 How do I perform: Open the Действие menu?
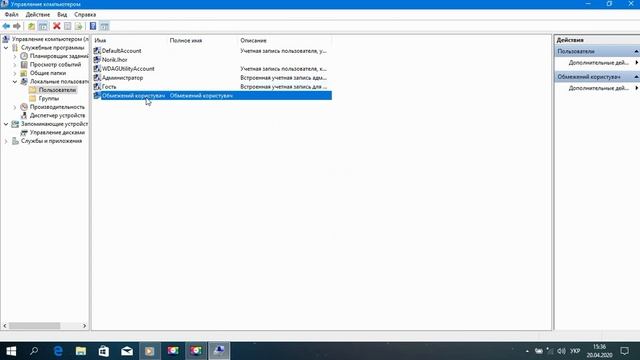click(38, 14)
